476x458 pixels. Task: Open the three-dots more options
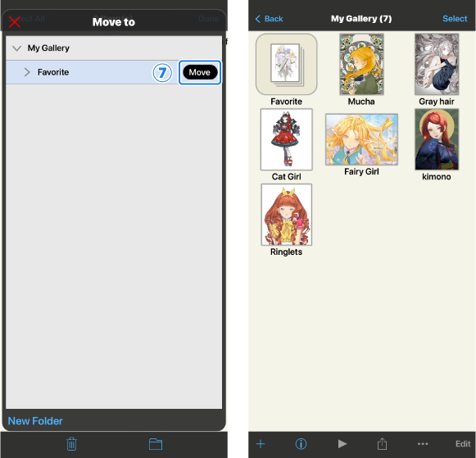(423, 444)
